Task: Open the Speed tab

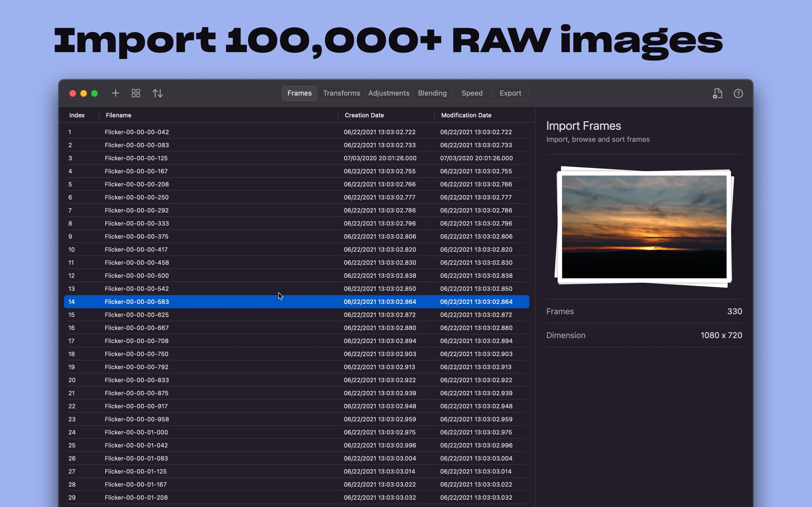Action: [472, 93]
